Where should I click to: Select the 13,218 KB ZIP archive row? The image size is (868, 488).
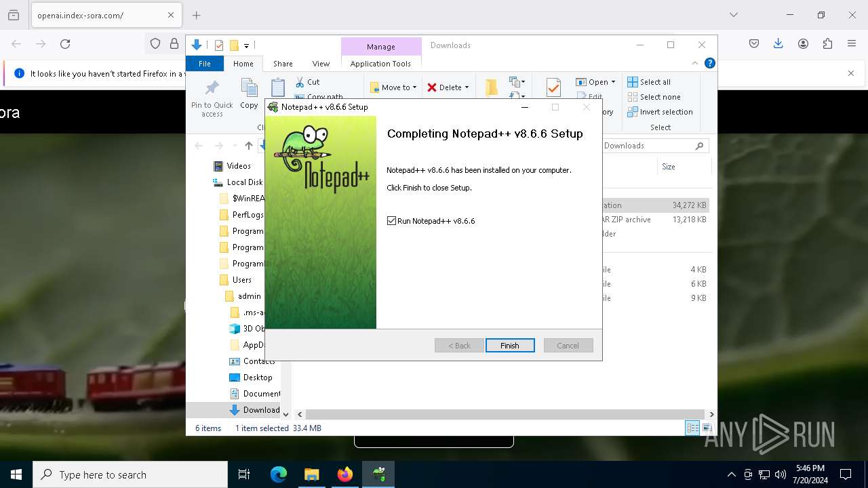coord(655,220)
